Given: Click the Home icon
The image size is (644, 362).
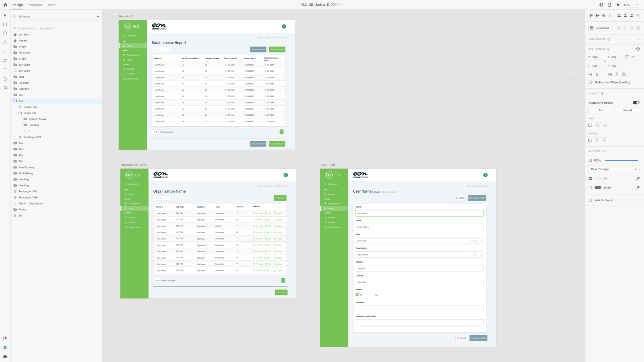Looking at the screenshot, I should click(5, 5).
